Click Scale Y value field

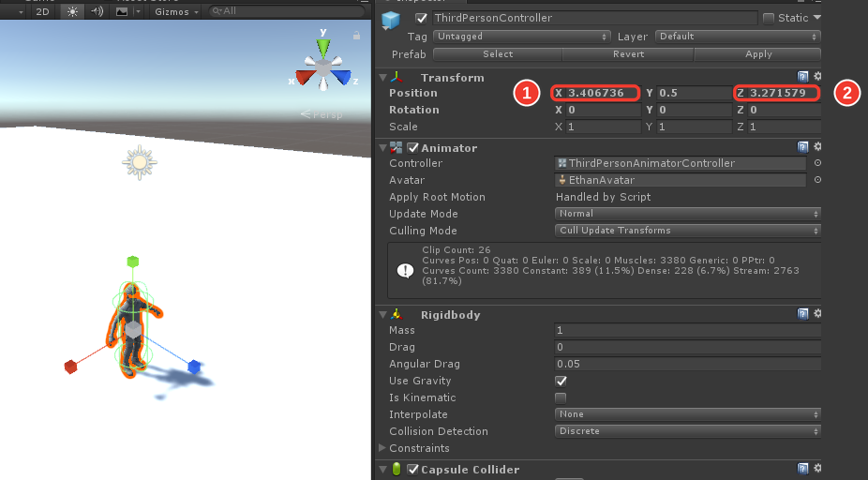coord(695,127)
